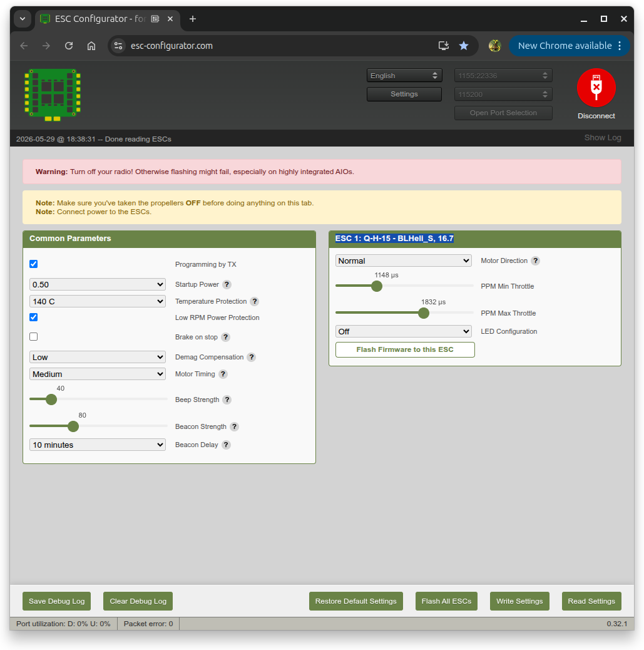Open the Chrome profile avatar
Viewport: 644px width, 650px height.
[x=495, y=46]
